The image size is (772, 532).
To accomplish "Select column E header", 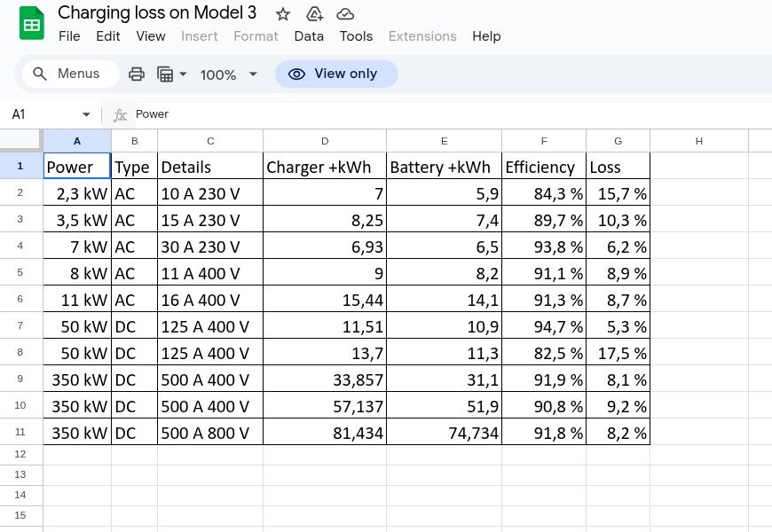I will [444, 141].
